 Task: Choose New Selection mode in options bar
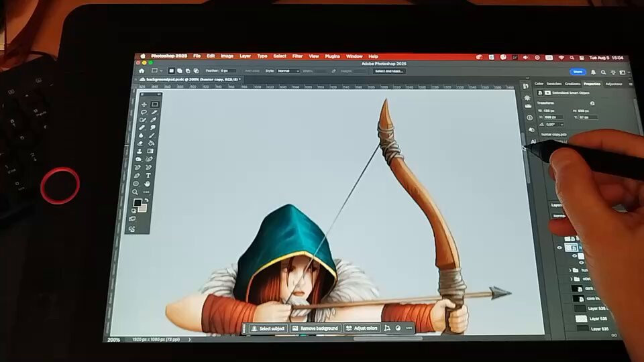[x=171, y=71]
